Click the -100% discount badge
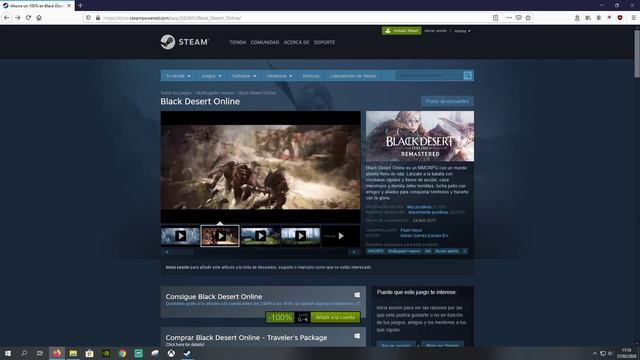 (x=280, y=317)
